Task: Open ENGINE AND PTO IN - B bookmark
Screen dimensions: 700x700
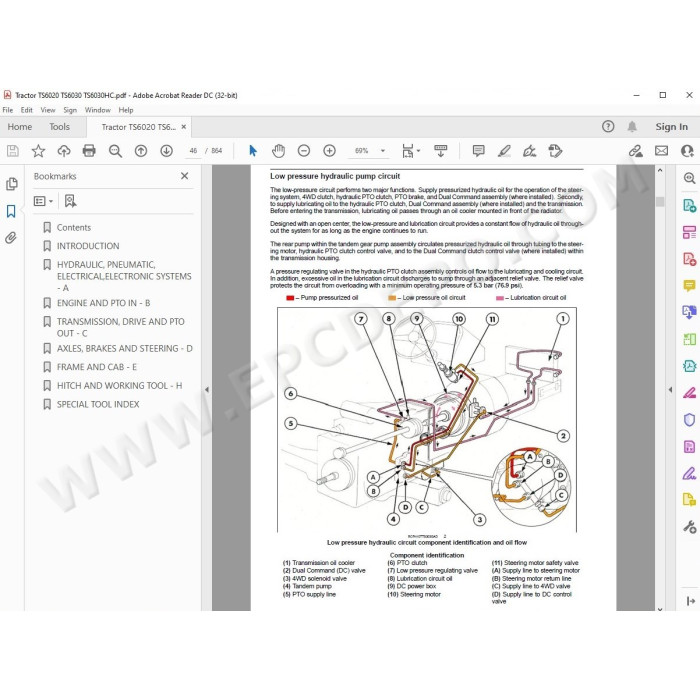Action: tap(103, 303)
